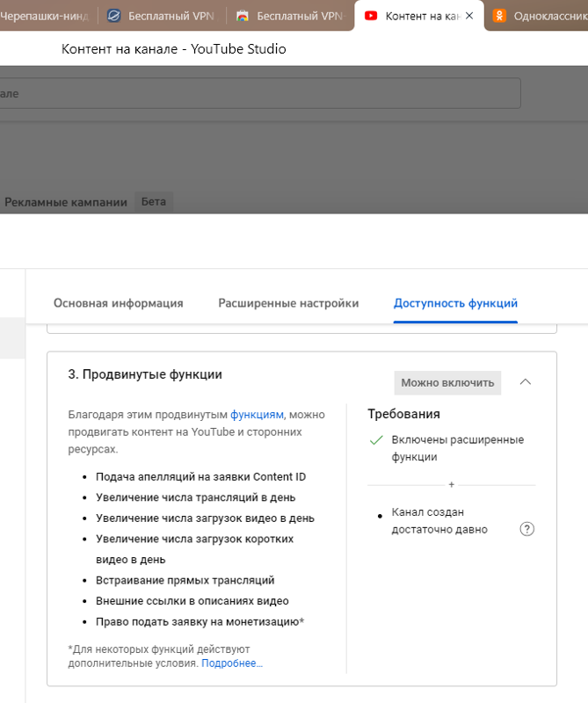Click Канал создан достаточно давно requirement

pos(439,521)
